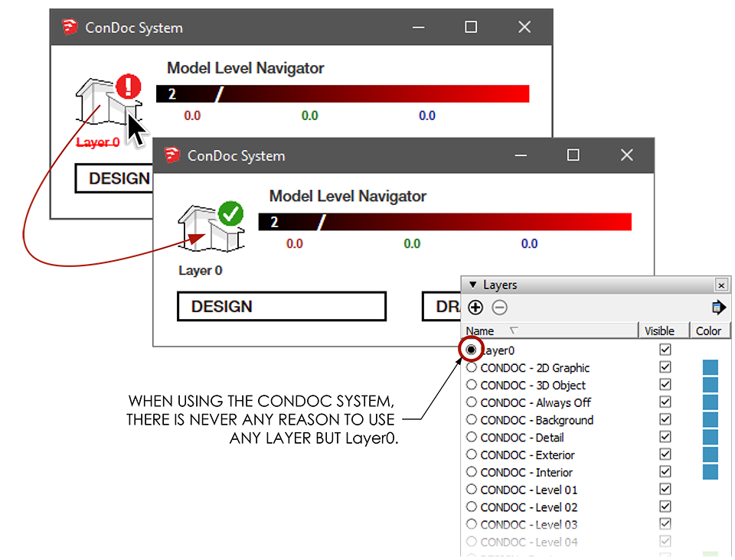Click the Visible column header
The image size is (735, 560).
click(664, 330)
